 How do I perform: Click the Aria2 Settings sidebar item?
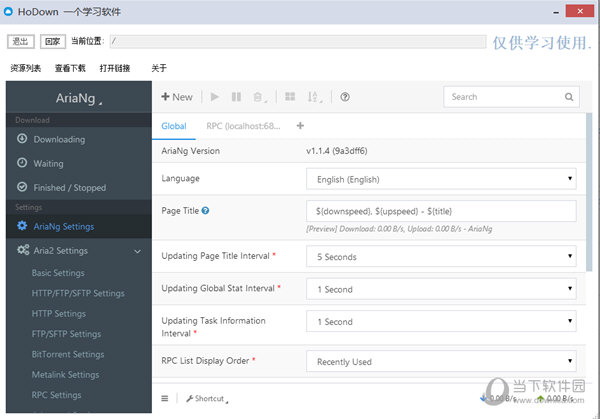click(79, 251)
